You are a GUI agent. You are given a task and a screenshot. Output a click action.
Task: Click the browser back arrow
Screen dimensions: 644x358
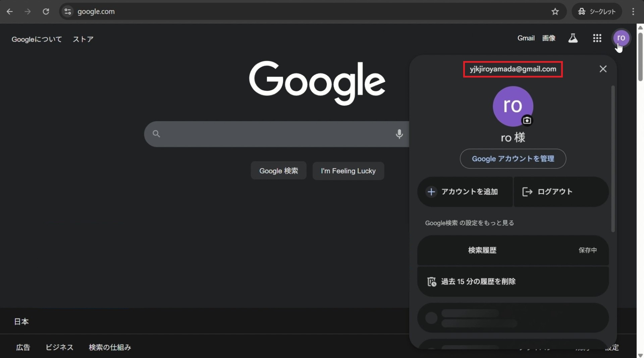pyautogui.click(x=10, y=11)
